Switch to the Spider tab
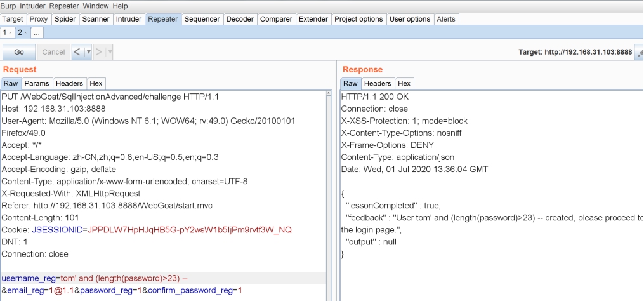The height and width of the screenshot is (301, 644). pyautogui.click(x=65, y=19)
